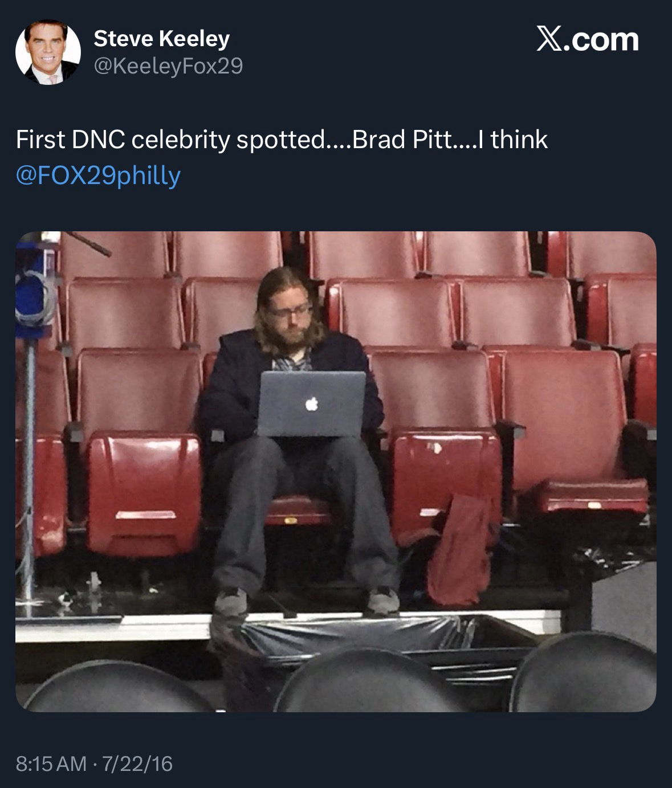Image resolution: width=672 pixels, height=788 pixels.
Task: Click the X logo at top right
Action: coord(549,40)
